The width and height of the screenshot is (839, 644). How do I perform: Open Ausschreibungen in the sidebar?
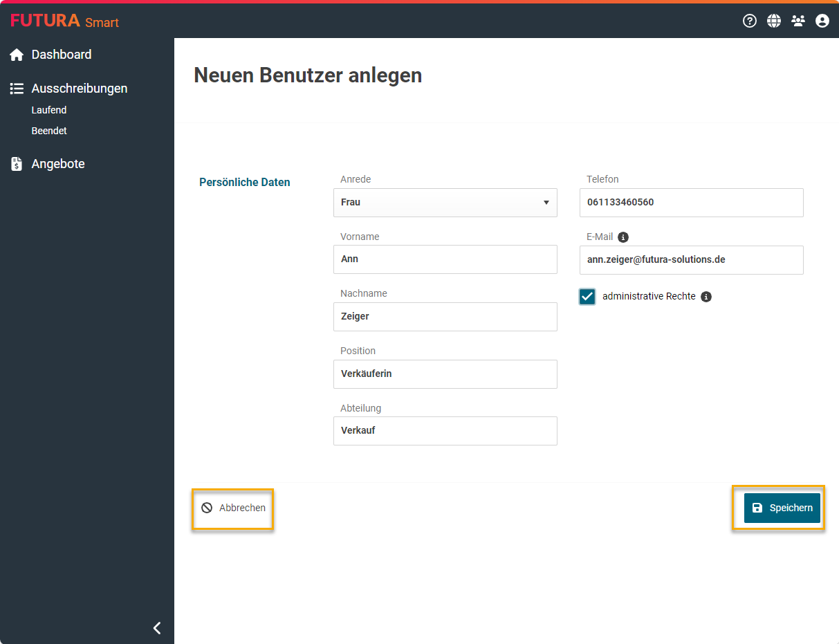[x=79, y=89]
